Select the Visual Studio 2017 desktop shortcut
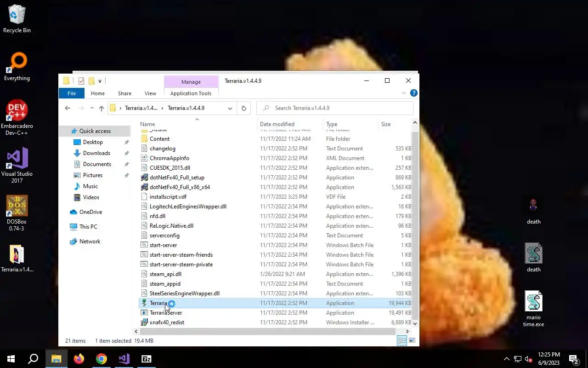588x368 pixels. tap(17, 166)
